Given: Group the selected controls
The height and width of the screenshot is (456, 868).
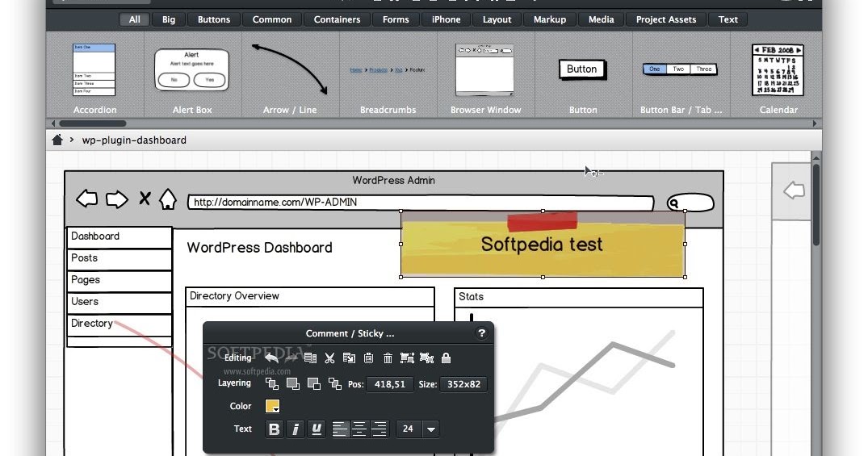Looking at the screenshot, I should coord(407,358).
